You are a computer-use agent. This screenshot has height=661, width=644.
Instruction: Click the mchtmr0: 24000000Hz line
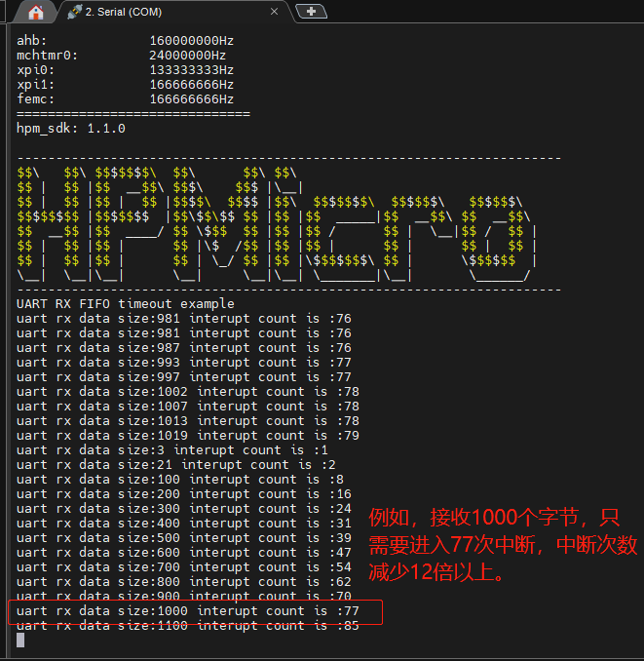point(122,56)
